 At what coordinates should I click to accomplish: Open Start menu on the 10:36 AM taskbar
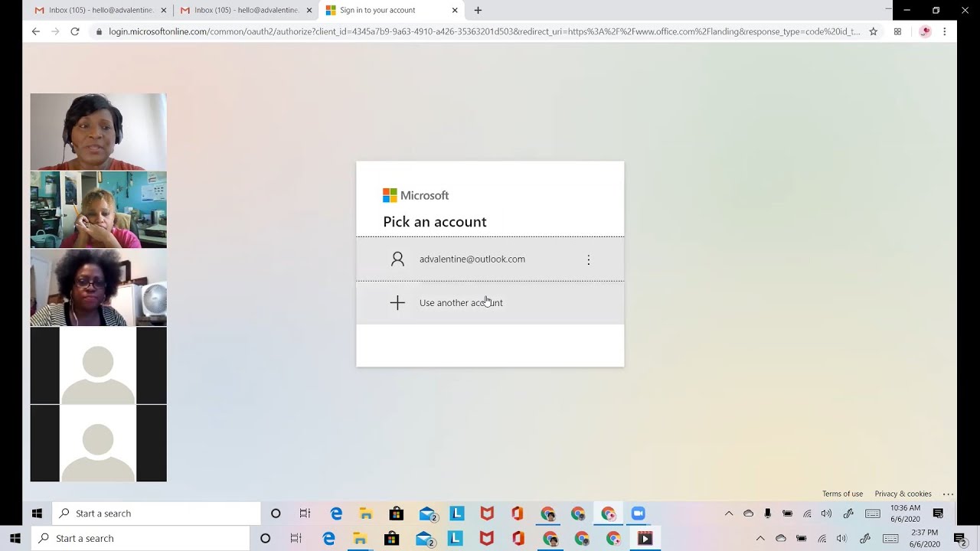[37, 514]
